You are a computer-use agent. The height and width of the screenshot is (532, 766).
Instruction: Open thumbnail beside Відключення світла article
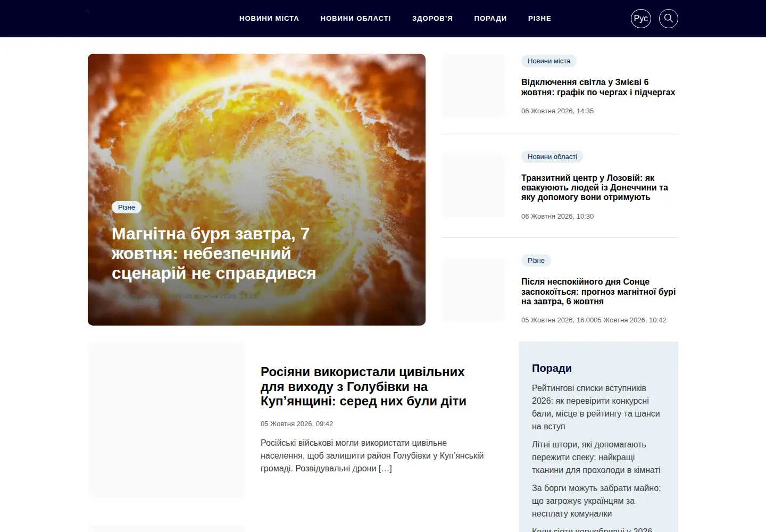(x=473, y=85)
